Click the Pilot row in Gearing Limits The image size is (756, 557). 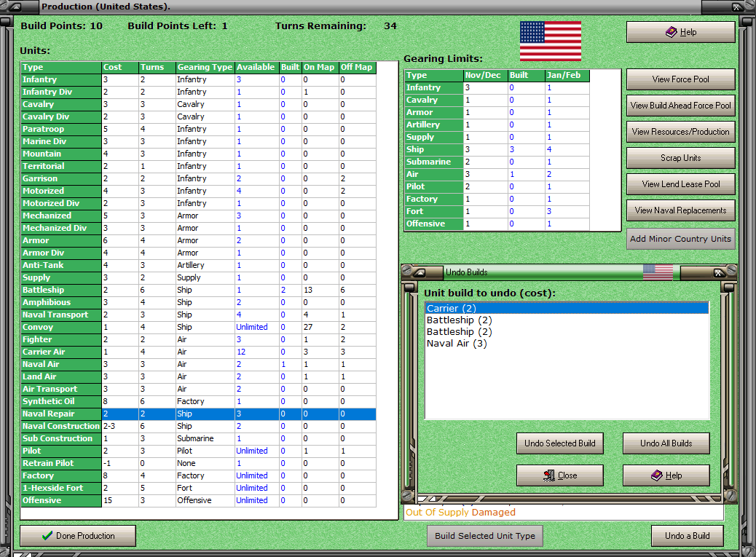(497, 186)
